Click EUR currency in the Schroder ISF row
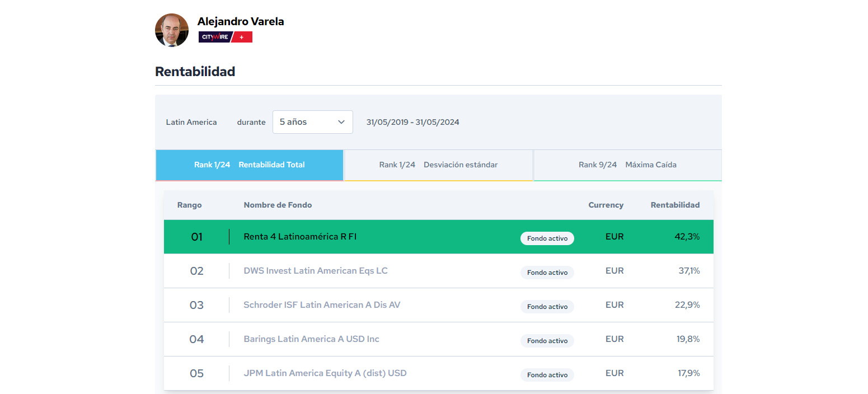The image size is (868, 394). pos(614,305)
